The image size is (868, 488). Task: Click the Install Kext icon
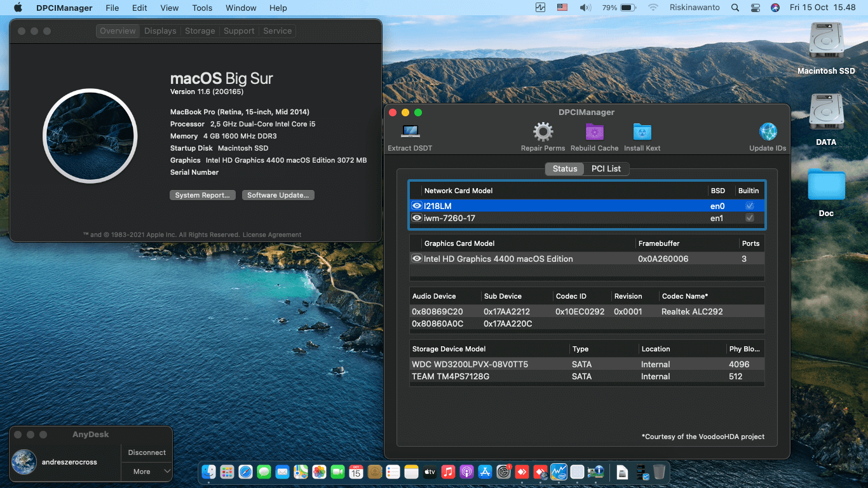642,132
